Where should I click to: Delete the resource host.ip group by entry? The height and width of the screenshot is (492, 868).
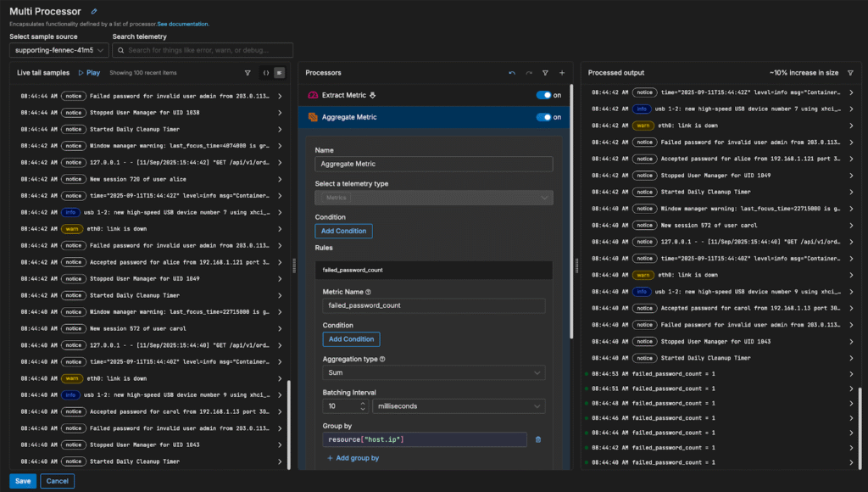point(537,439)
